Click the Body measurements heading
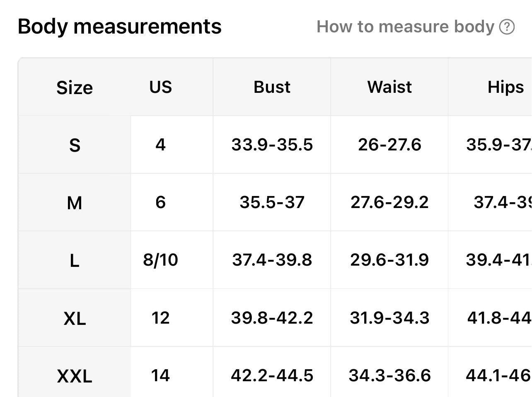The image size is (532, 397). [x=120, y=27]
